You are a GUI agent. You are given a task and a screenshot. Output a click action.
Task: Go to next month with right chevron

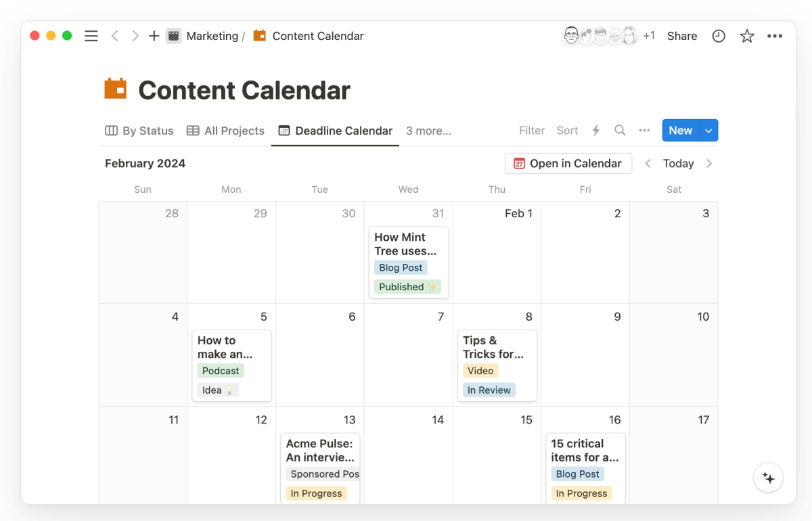(x=709, y=163)
